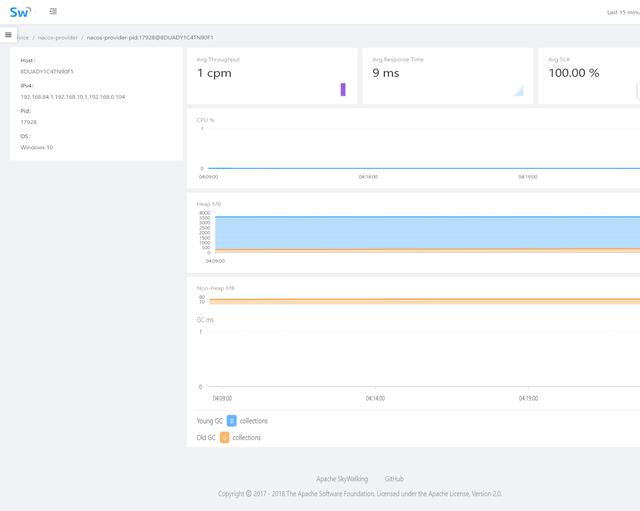
Task: Click the Non-Heap MB chart title
Action: pyautogui.click(x=216, y=288)
